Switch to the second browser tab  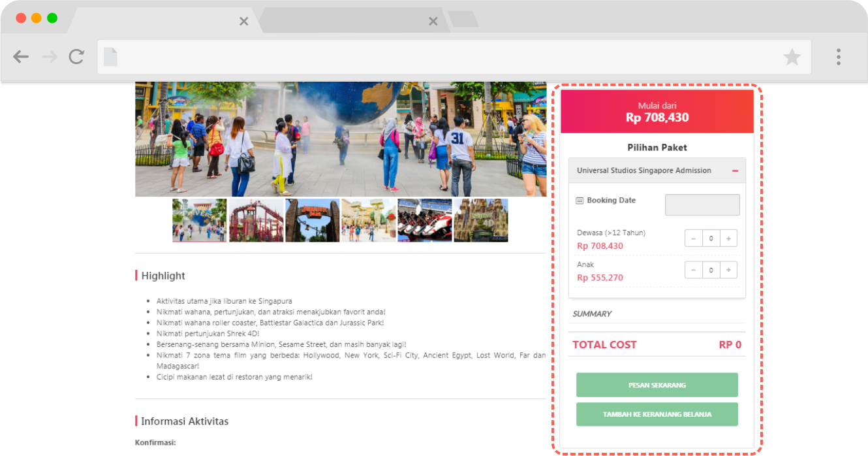tap(352, 20)
